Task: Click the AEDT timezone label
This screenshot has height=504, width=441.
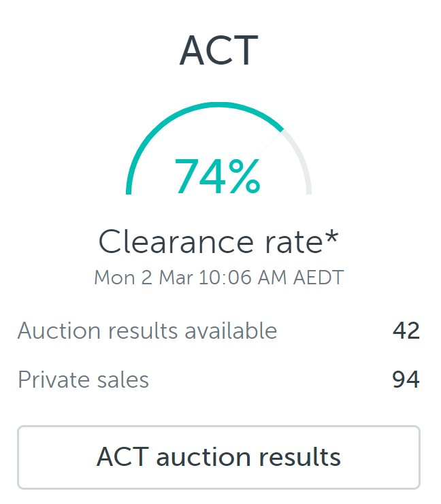Action: [318, 278]
